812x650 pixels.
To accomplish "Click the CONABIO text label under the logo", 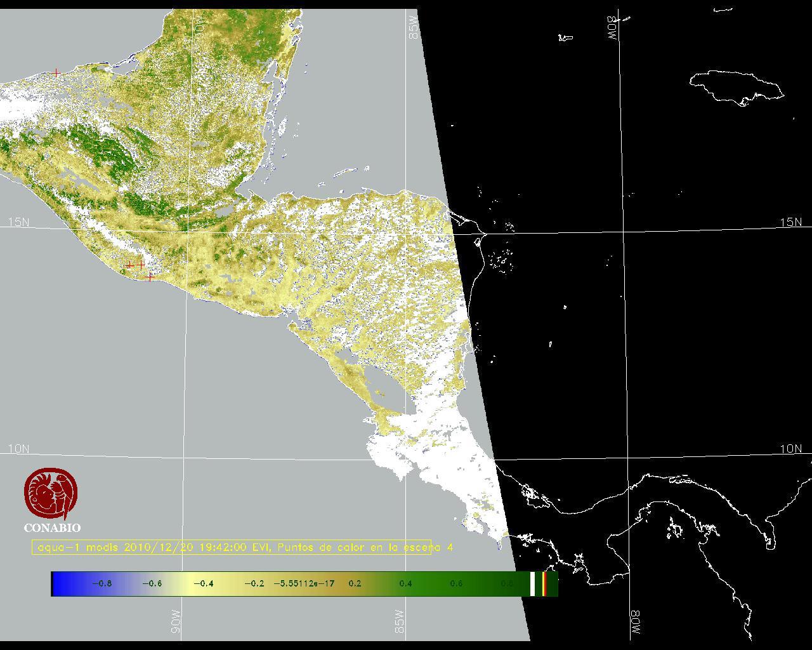I will 52,527.
